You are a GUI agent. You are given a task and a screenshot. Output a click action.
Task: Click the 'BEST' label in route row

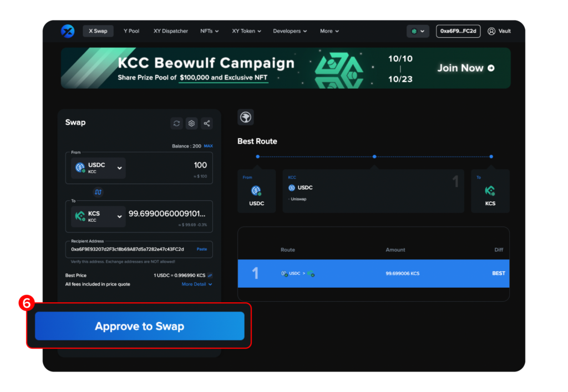click(499, 273)
